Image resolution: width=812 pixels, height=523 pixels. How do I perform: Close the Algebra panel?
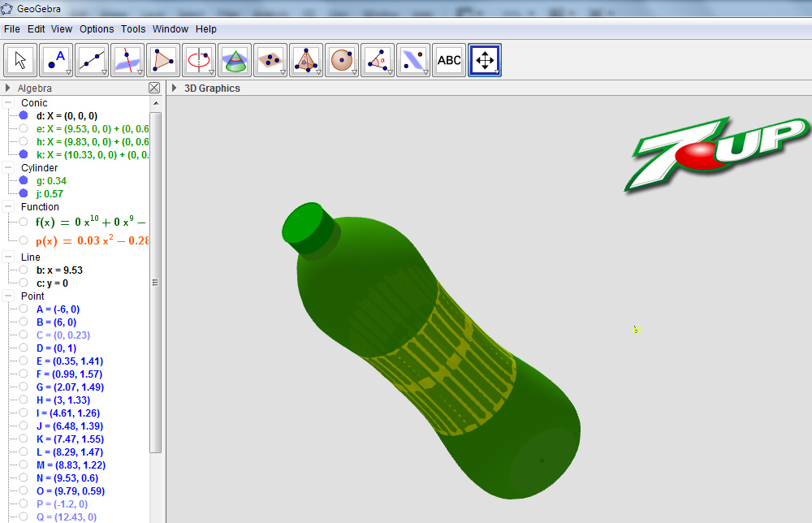pos(154,88)
